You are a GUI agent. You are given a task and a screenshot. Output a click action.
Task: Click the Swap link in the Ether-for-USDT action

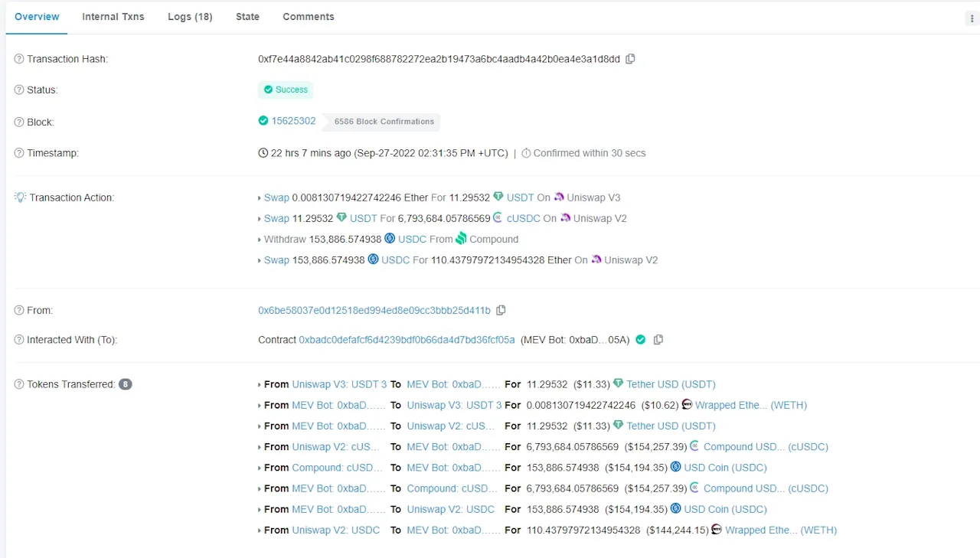click(276, 197)
